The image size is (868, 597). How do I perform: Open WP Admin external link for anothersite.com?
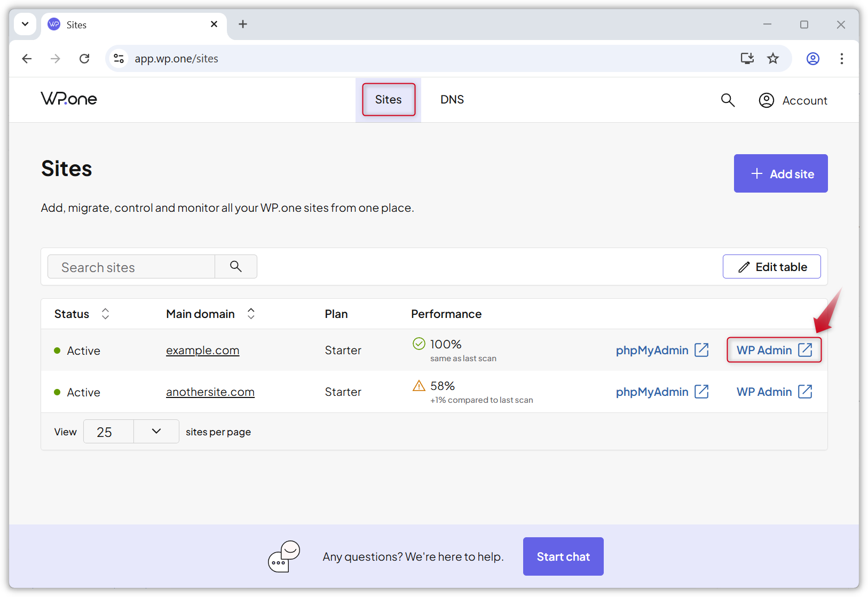[774, 392]
